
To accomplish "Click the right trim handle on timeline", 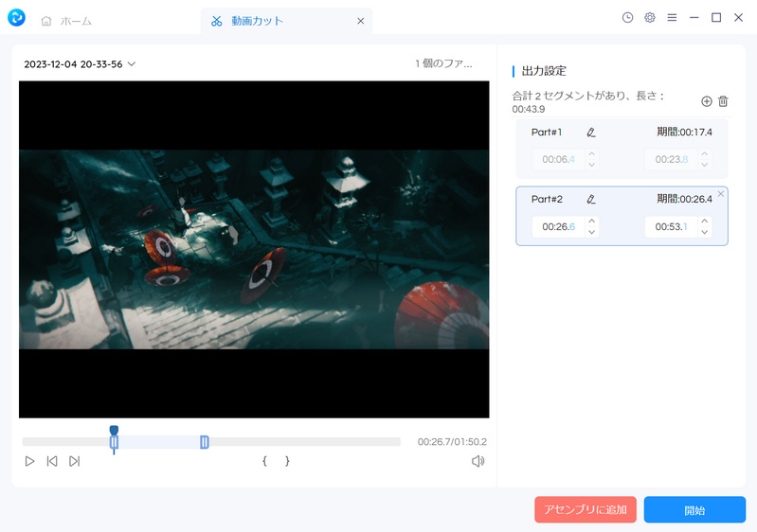I will [205, 442].
